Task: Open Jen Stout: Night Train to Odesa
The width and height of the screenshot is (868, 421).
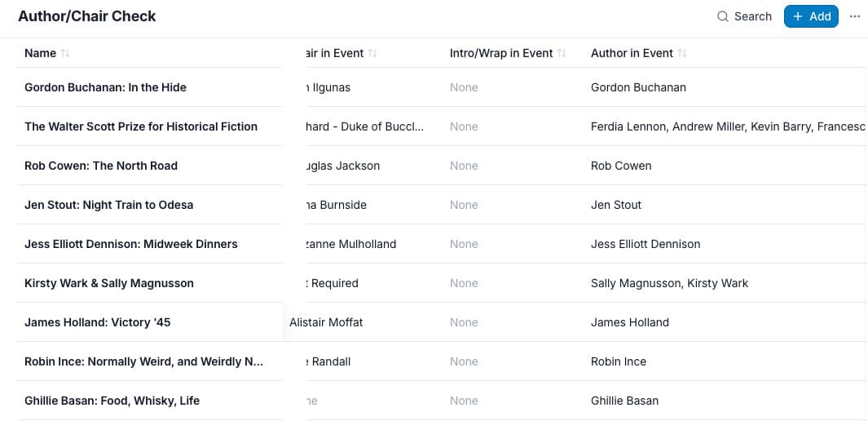Action: [108, 205]
